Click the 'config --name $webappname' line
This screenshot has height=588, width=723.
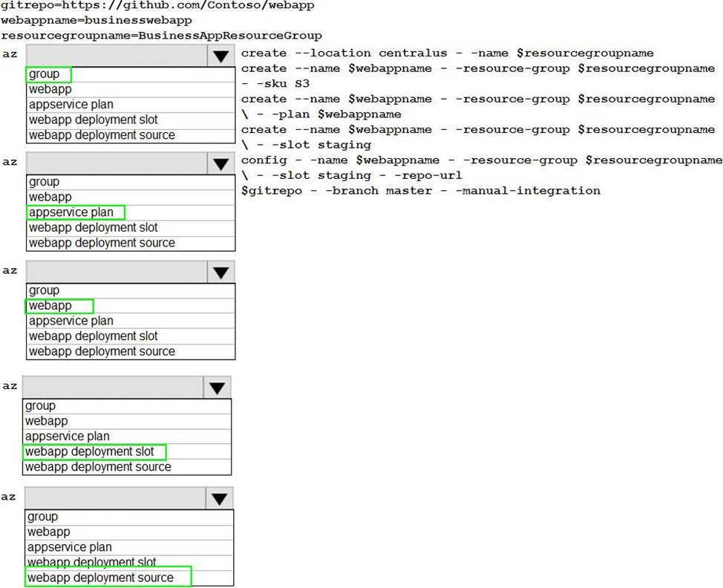(482, 160)
